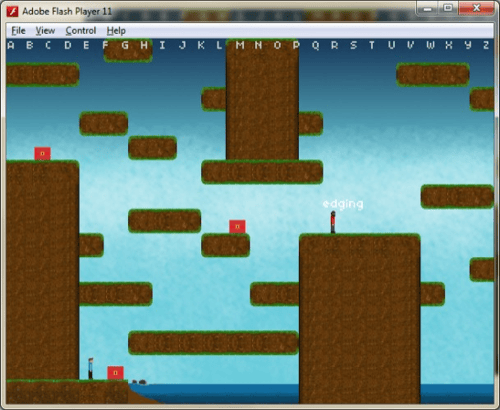Open the File menu

(x=18, y=31)
